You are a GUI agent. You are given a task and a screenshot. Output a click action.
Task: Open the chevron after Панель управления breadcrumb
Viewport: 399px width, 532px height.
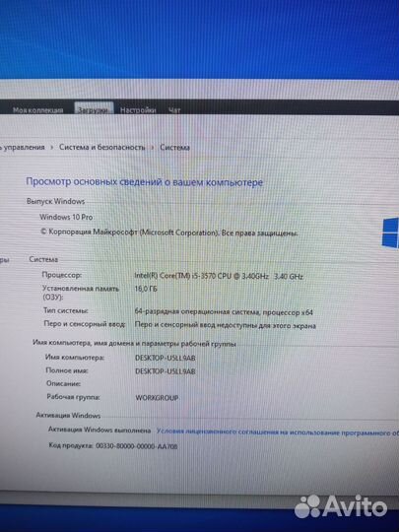pyautogui.click(x=52, y=147)
